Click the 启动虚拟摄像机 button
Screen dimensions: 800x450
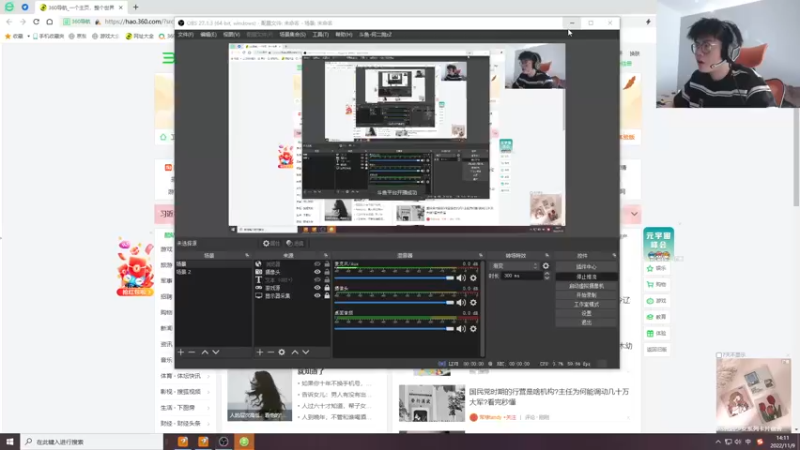click(x=586, y=286)
